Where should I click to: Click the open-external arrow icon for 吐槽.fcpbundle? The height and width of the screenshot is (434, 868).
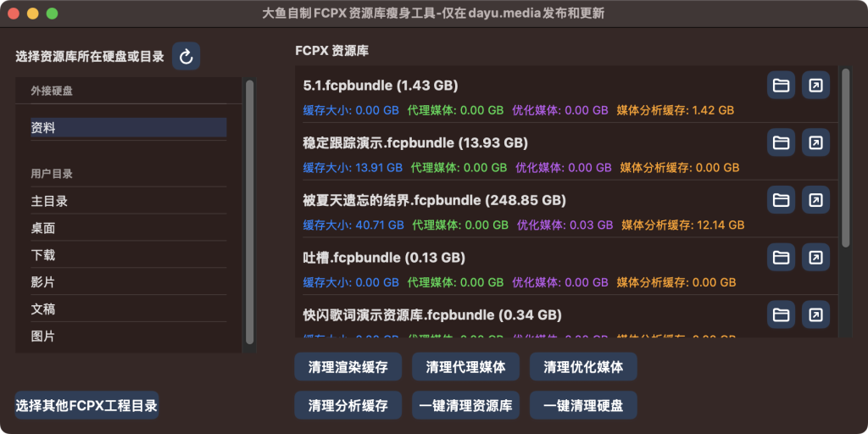[815, 257]
